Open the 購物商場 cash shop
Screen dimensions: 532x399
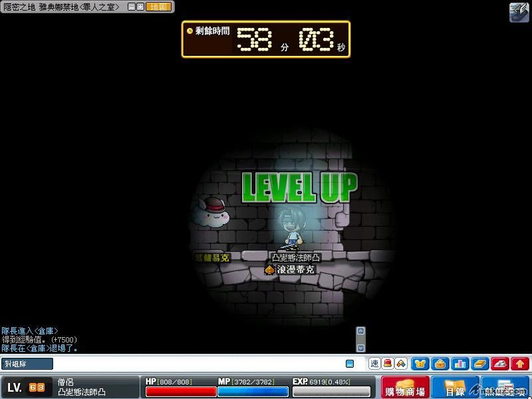point(405,388)
